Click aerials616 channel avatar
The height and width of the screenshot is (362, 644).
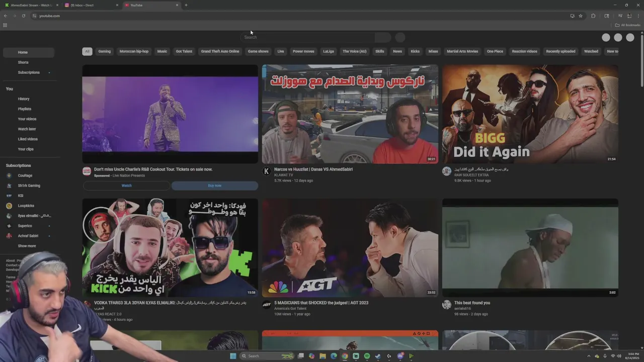(x=446, y=305)
